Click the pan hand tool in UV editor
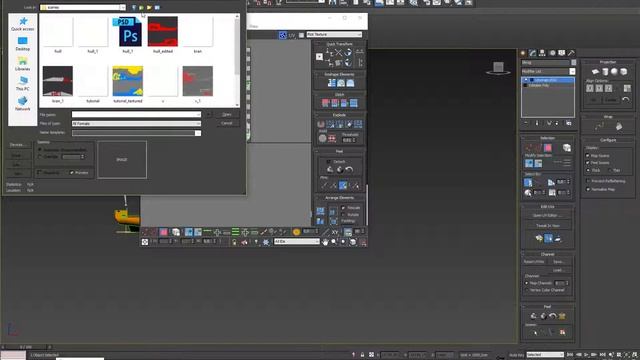The height and width of the screenshot is (360, 640). pyautogui.click(x=325, y=242)
